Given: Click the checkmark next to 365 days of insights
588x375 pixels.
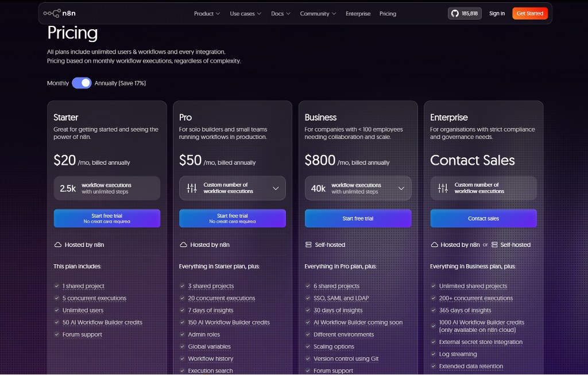Looking at the screenshot, I should 434,311.
